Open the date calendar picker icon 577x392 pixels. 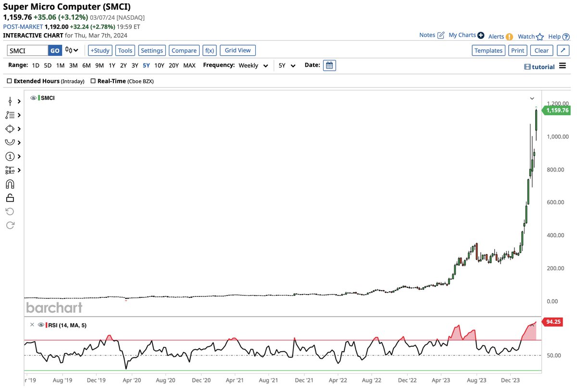329,65
